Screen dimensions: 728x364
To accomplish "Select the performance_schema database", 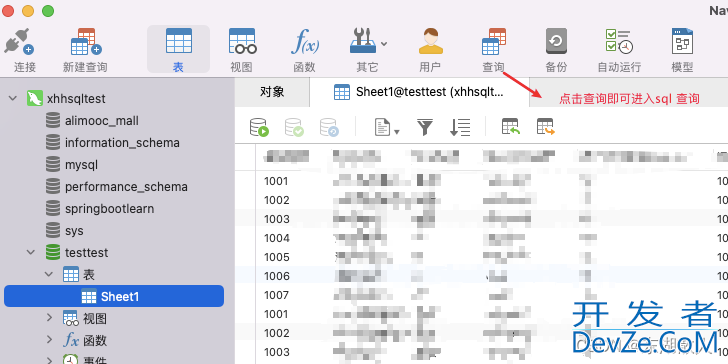I will (126, 187).
